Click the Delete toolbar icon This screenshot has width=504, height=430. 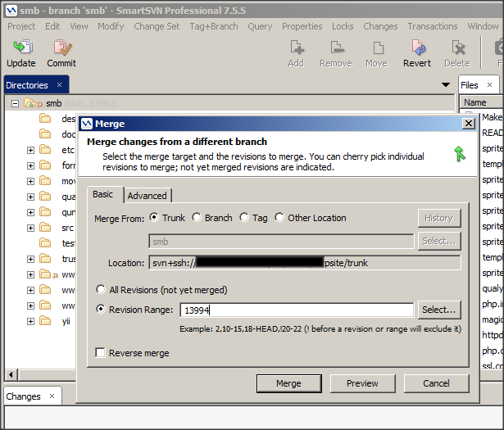(x=458, y=48)
